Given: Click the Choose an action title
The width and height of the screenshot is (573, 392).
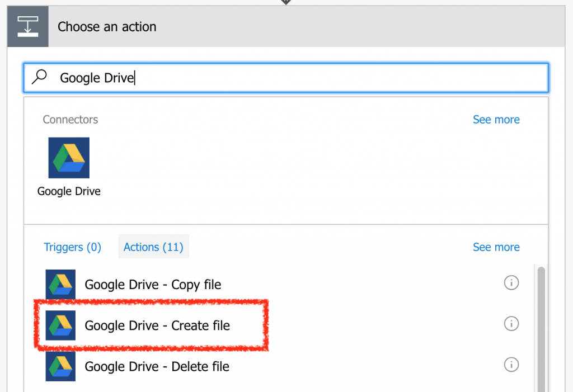Looking at the screenshot, I should coord(107,27).
